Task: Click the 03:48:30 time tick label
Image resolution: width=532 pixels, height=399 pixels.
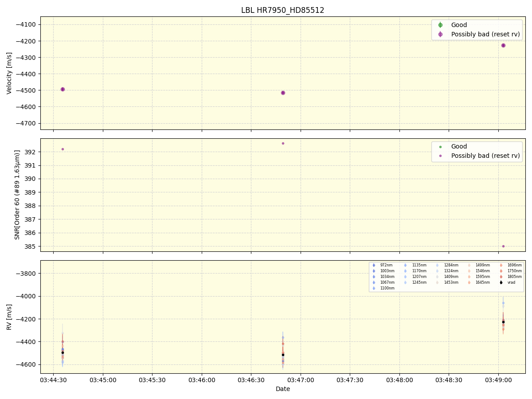Action: coord(449,380)
